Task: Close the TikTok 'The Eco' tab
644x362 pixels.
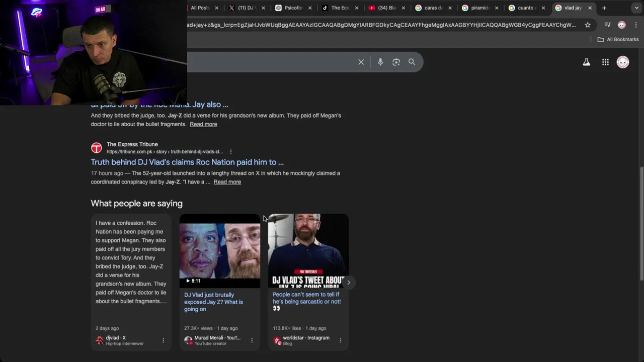Action: point(357,8)
